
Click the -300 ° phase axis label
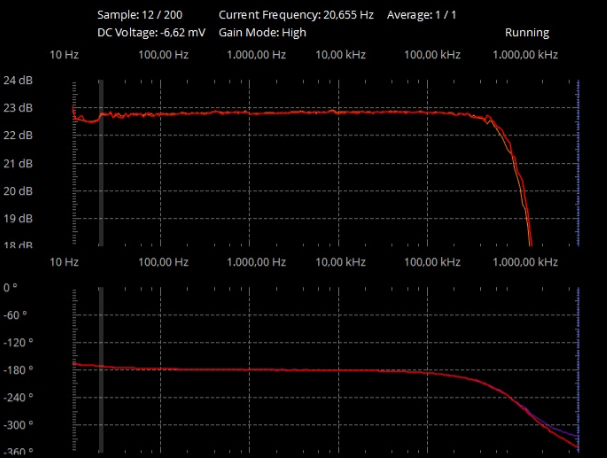click(x=18, y=425)
